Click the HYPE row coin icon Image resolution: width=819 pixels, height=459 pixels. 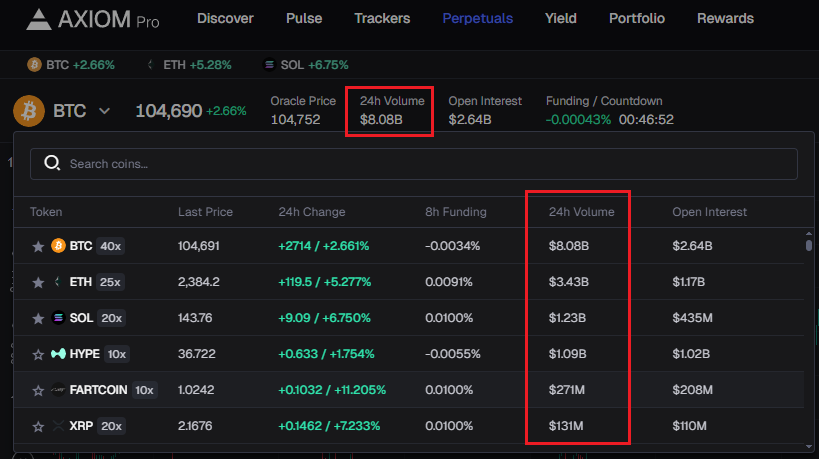coord(58,354)
